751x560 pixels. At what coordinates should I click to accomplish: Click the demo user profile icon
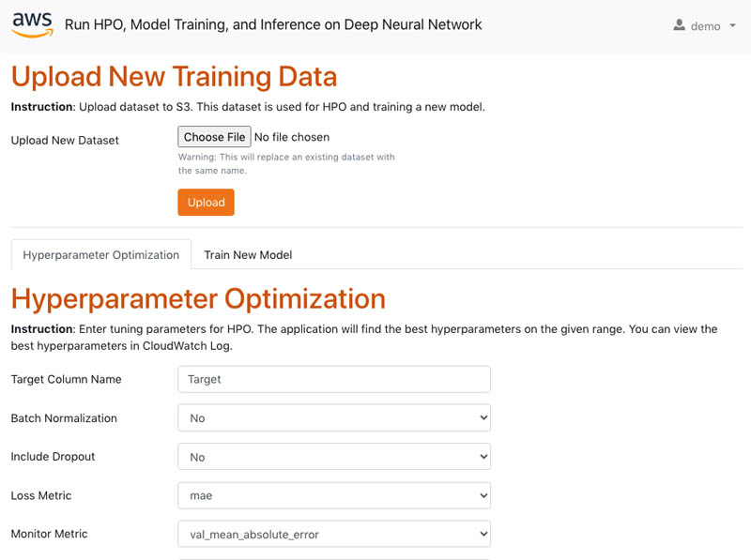(x=679, y=25)
